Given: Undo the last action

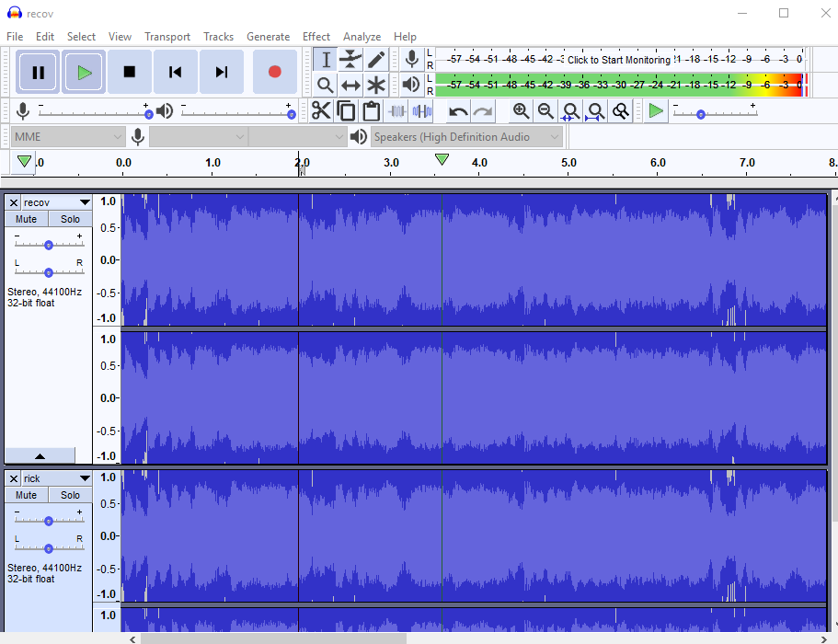Looking at the screenshot, I should [x=458, y=111].
